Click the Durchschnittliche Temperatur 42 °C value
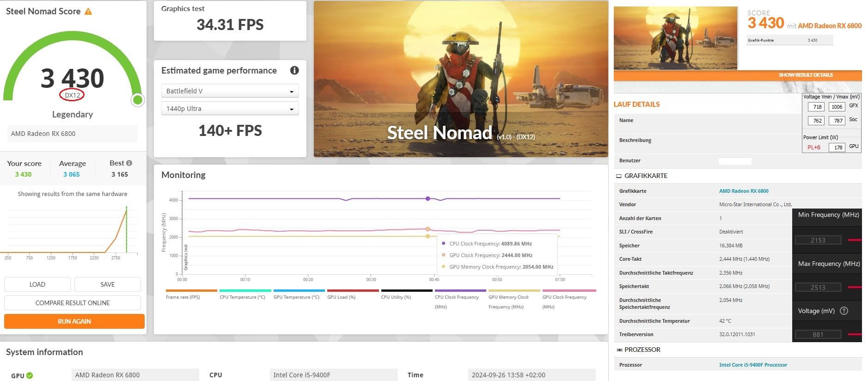This screenshot has width=868, height=381. point(725,321)
